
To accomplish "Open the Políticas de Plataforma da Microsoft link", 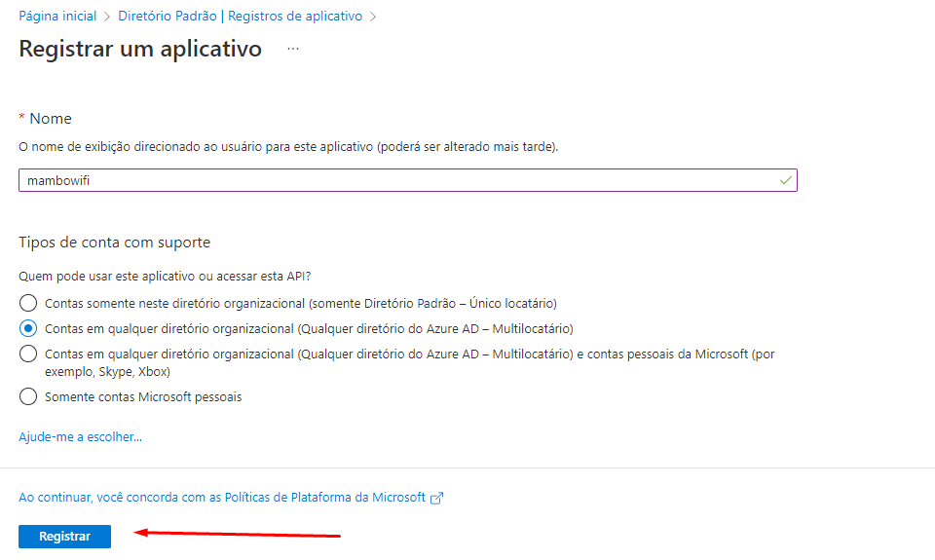I will [x=222, y=498].
